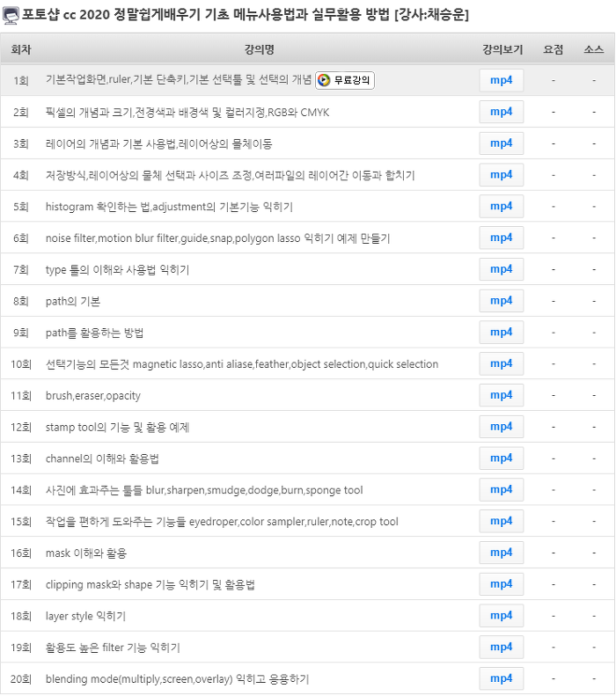Click title 'clipping mask와 shape 기능 익히기 및 활용법'

click(150, 585)
